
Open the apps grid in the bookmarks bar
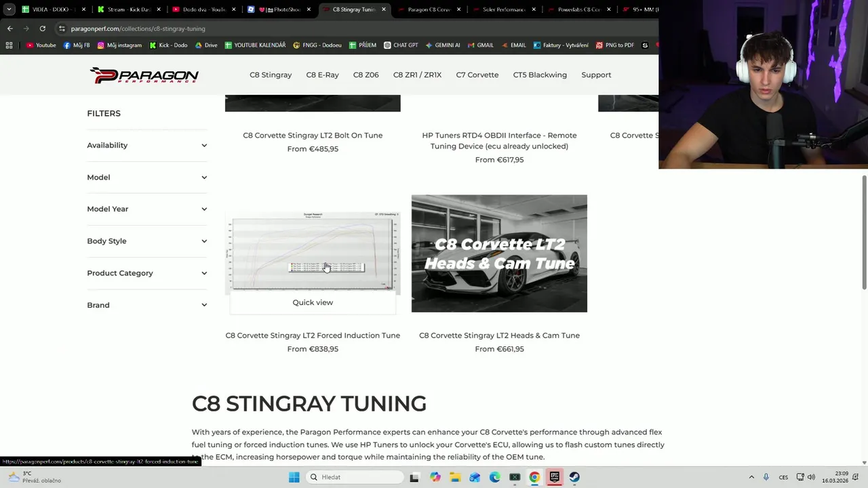pos(9,45)
